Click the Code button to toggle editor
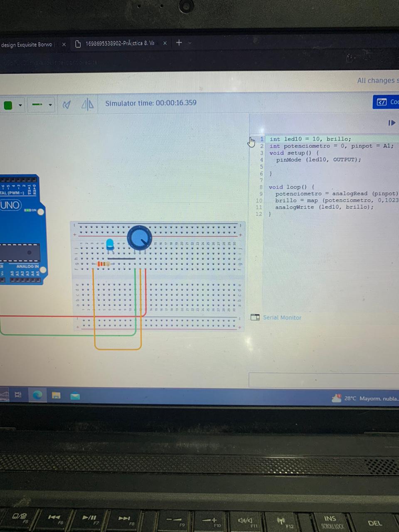The image size is (399, 532). click(x=387, y=102)
